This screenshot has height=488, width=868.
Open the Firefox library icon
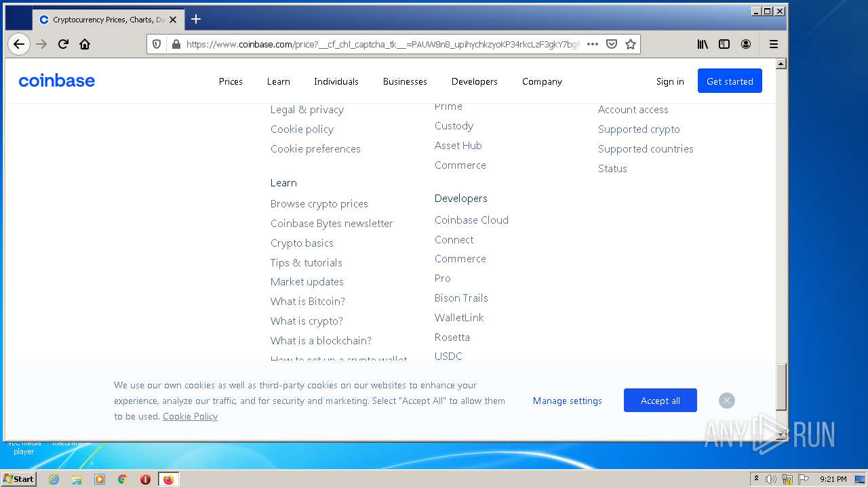pyautogui.click(x=703, y=44)
